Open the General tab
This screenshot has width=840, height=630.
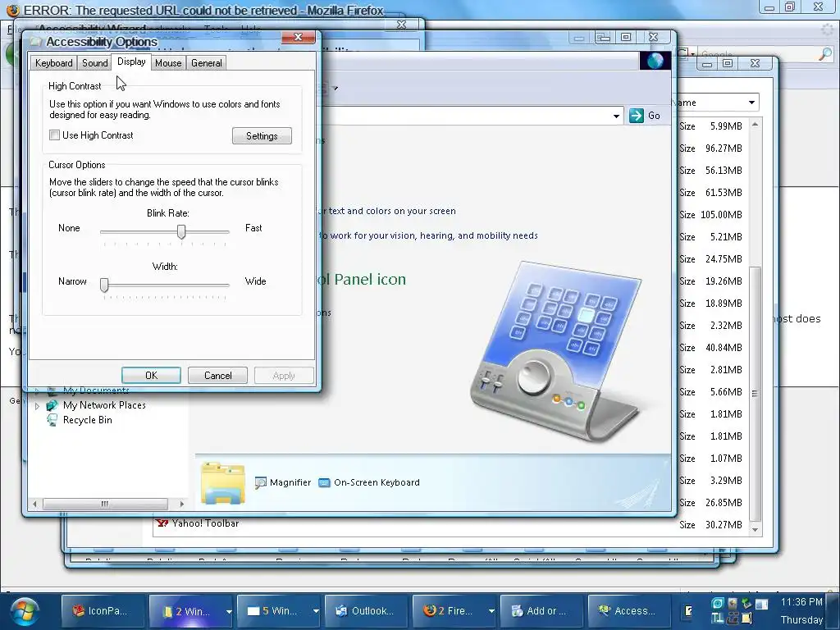(206, 62)
